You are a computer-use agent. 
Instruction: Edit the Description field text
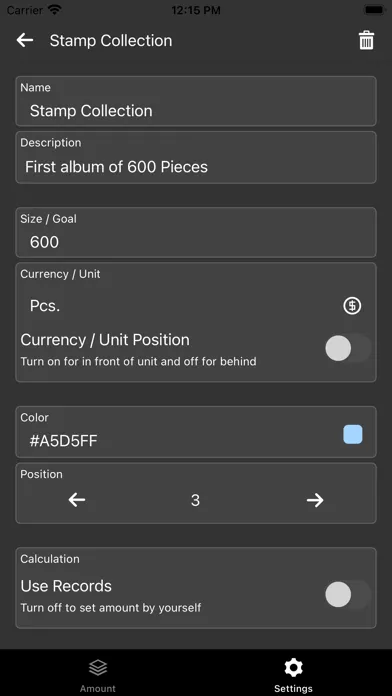coord(196,157)
